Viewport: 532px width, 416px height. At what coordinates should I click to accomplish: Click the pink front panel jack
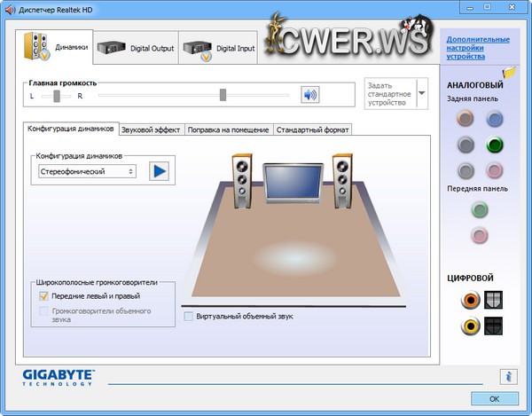tap(480, 235)
